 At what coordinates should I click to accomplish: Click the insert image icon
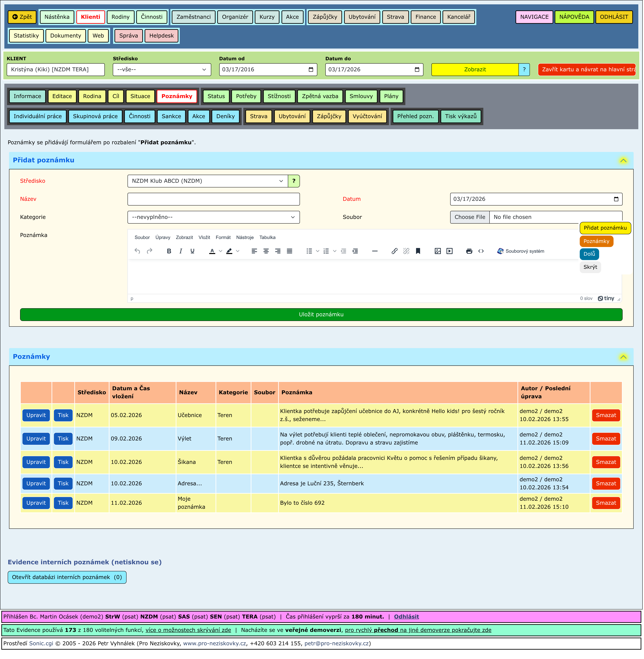(438, 251)
